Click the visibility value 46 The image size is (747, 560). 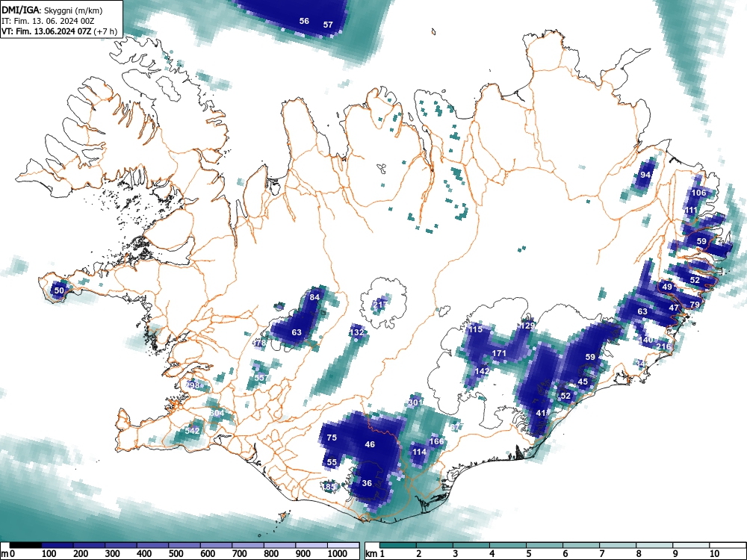click(370, 444)
